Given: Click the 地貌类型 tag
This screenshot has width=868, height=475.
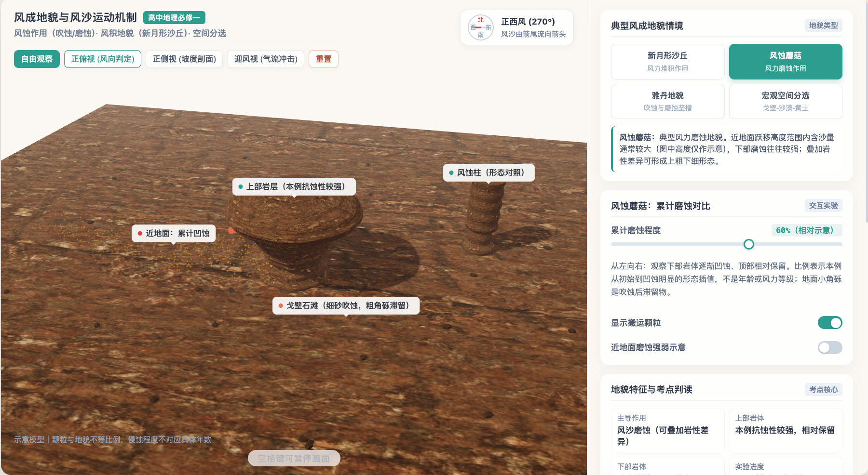Looking at the screenshot, I should 823,26.
